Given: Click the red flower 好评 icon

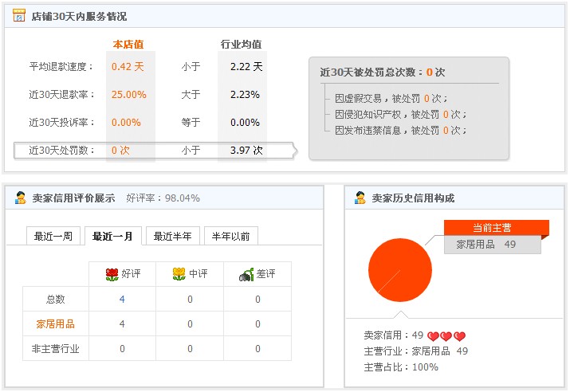Looking at the screenshot, I should (x=112, y=274).
